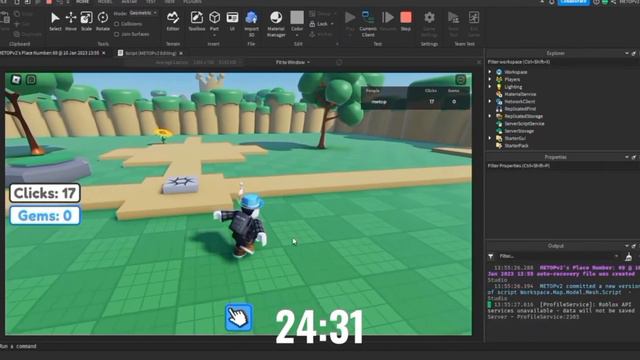The width and height of the screenshot is (640, 360).
Task: Click the Lock tool icon
Action: click(x=312, y=24)
